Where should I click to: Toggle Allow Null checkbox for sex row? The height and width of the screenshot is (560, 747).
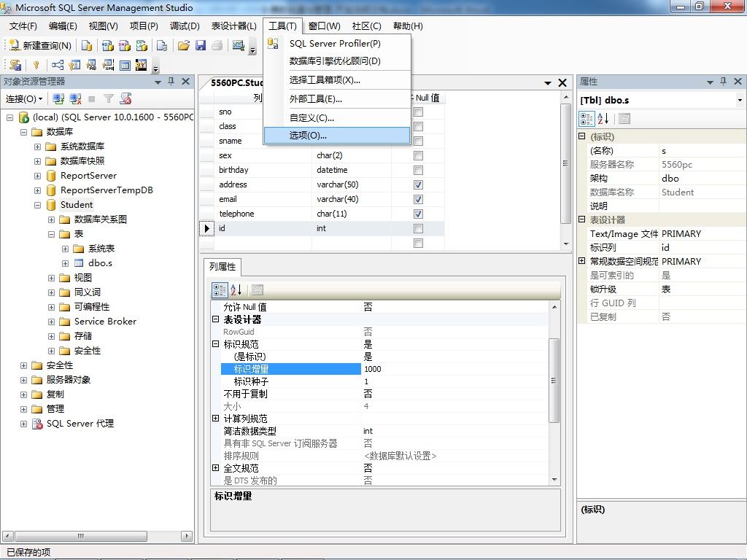click(418, 156)
